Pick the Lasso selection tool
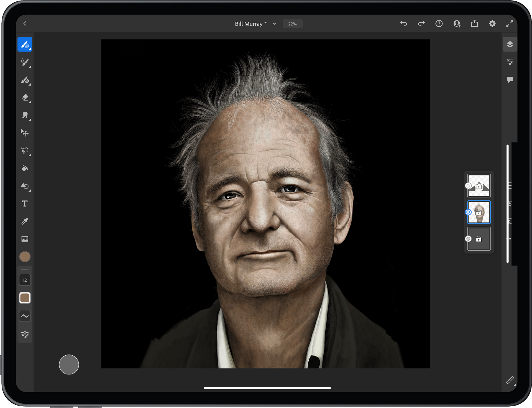This screenshot has width=532, height=408. [25, 151]
